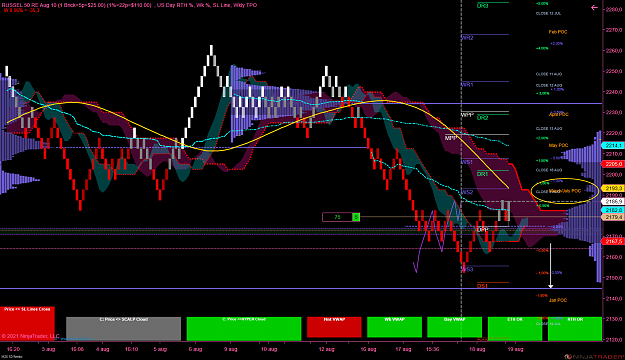This screenshot has height=360, width=625.
Task: Select the red 2205,0 price marker
Action: (x=612, y=164)
